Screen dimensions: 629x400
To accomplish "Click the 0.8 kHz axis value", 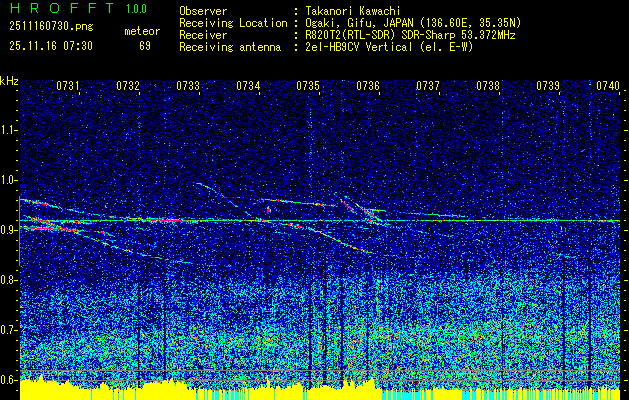I will tap(8, 280).
